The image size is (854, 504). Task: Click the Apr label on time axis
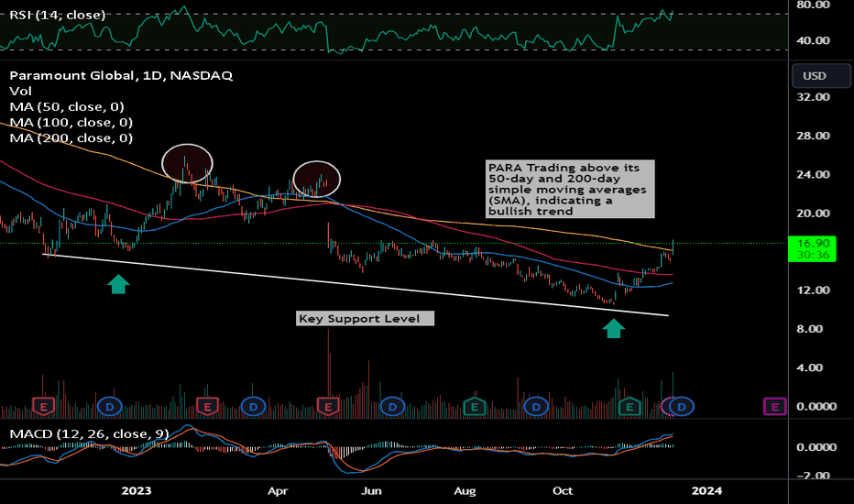coord(278,491)
